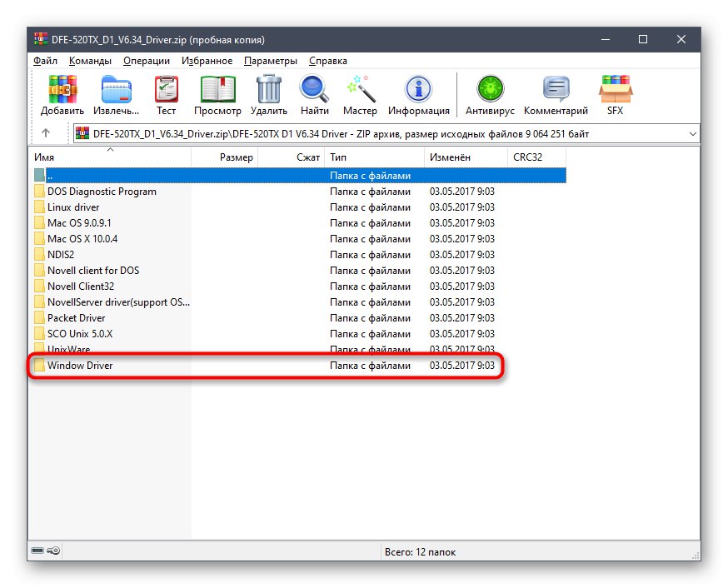
Task: Open the Справка menu
Action: point(328,61)
